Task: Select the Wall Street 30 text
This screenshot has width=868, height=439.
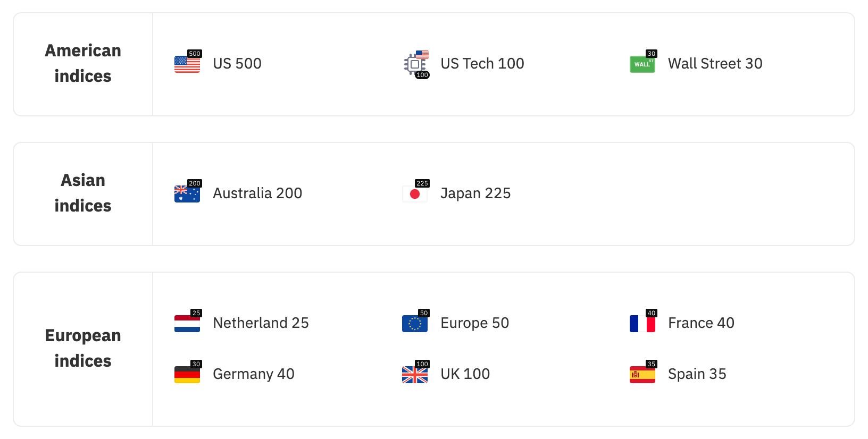Action: pos(715,64)
